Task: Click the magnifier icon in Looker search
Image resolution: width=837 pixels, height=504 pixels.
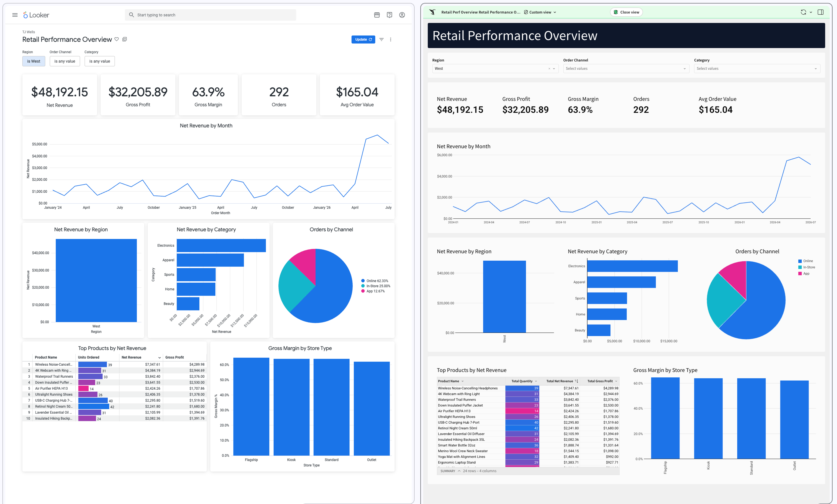Action: click(x=131, y=15)
